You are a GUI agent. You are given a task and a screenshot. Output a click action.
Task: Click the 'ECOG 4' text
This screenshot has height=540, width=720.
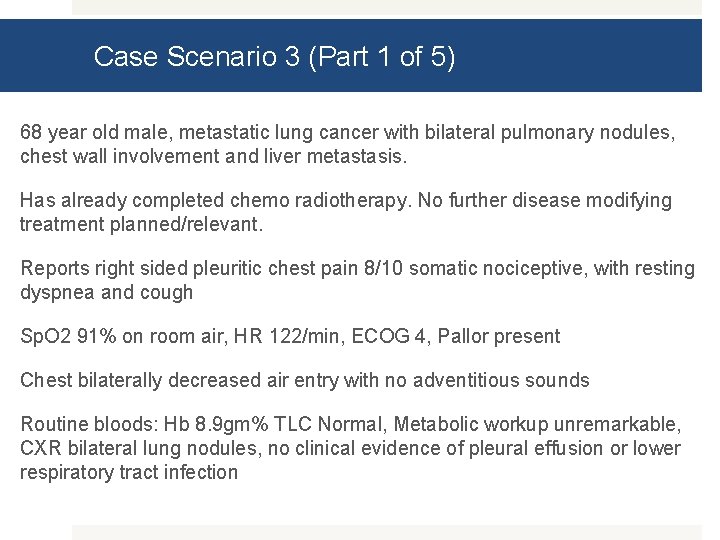pyautogui.click(x=379, y=336)
